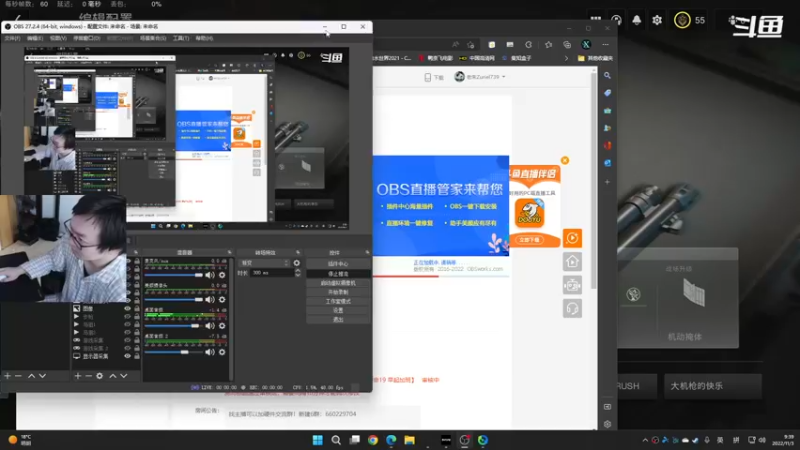Open the Edge more options ellipsis menu
Viewport: 800px width, 450px height.
click(x=606, y=45)
